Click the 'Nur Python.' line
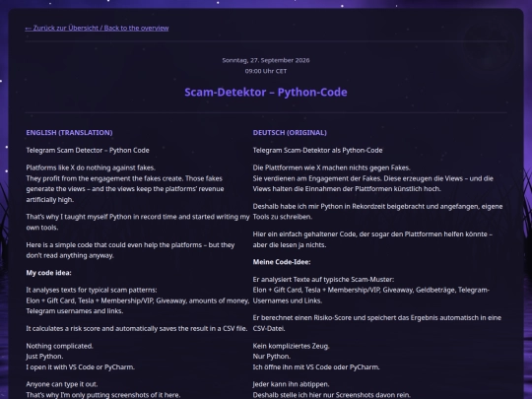532x399 pixels. point(272,357)
